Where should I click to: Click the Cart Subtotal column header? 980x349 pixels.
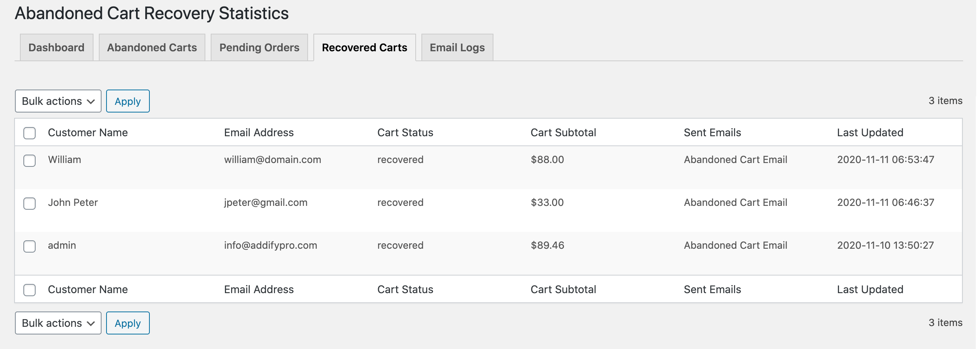click(x=563, y=132)
